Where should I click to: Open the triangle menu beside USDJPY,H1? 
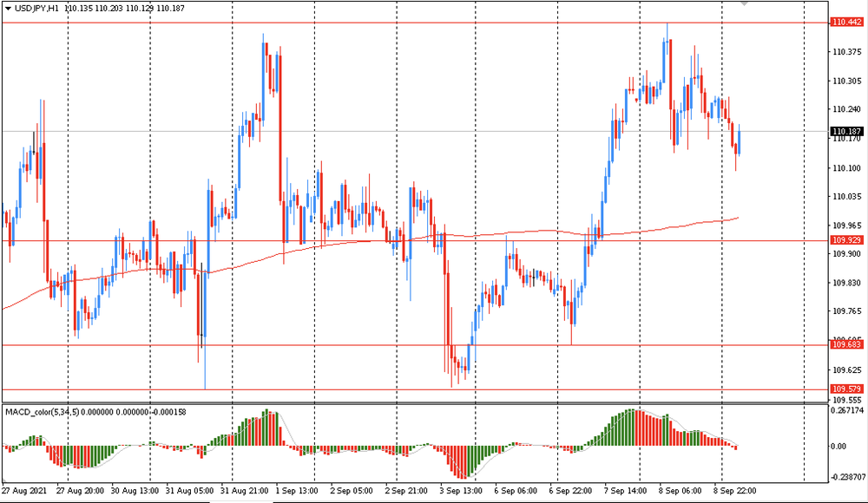tap(8, 9)
